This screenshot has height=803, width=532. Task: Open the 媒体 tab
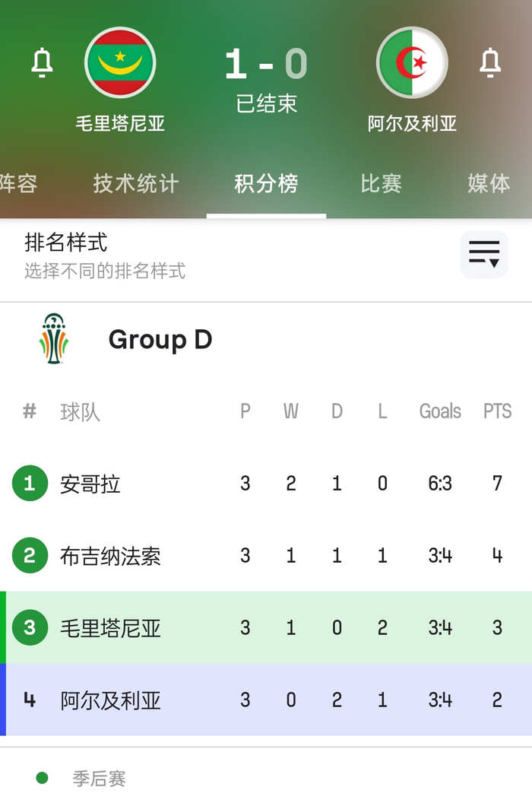coord(489,183)
